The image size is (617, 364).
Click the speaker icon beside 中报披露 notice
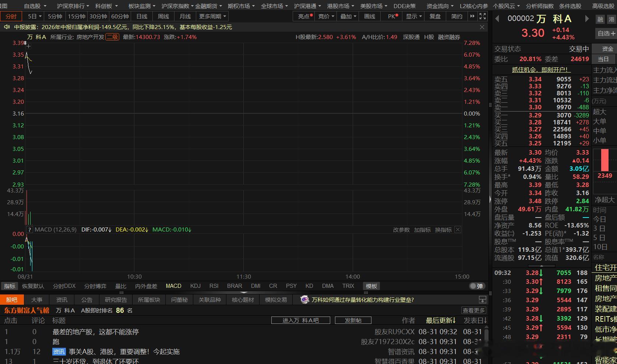pyautogui.click(x=7, y=27)
